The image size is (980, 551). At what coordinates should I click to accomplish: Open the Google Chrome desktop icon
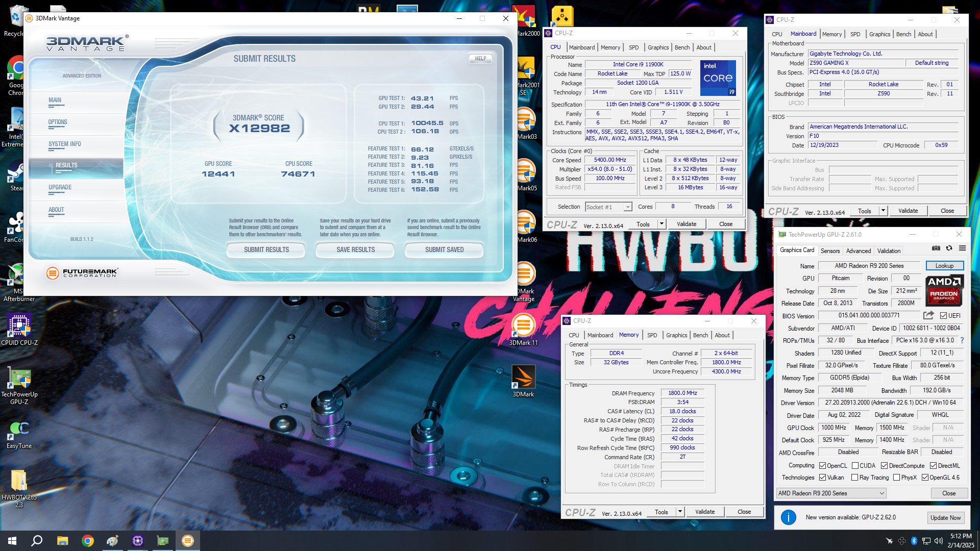pyautogui.click(x=15, y=76)
